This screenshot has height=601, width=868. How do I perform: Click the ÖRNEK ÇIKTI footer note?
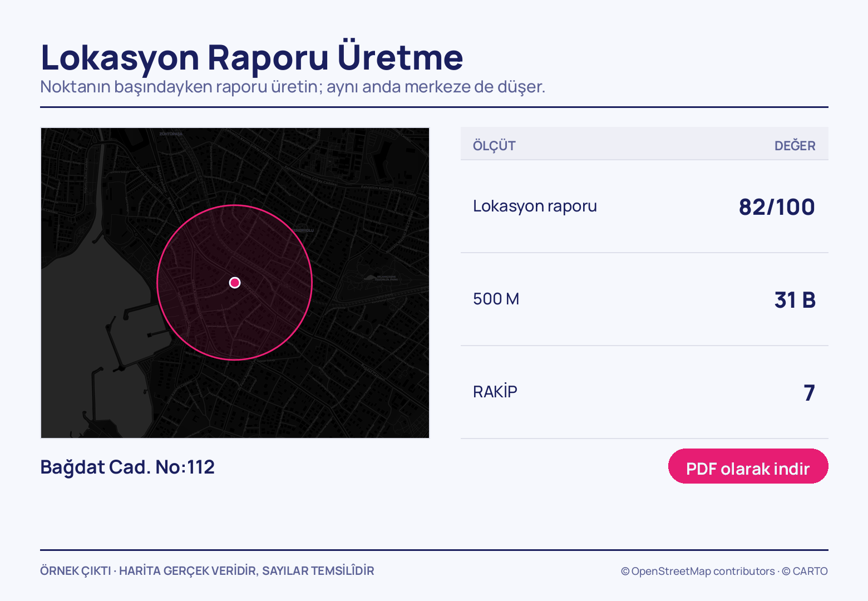[x=207, y=571]
